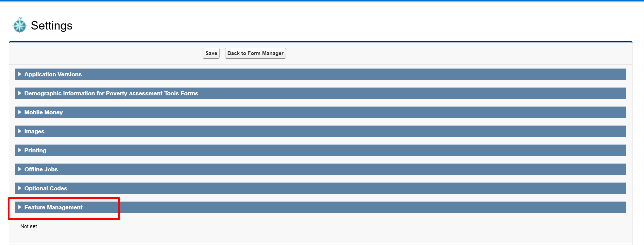Click Back to Form Manager
Screen dimensions: 644x245
tap(255, 53)
